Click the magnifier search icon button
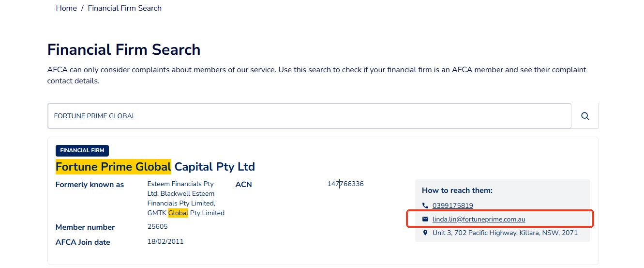 (585, 116)
